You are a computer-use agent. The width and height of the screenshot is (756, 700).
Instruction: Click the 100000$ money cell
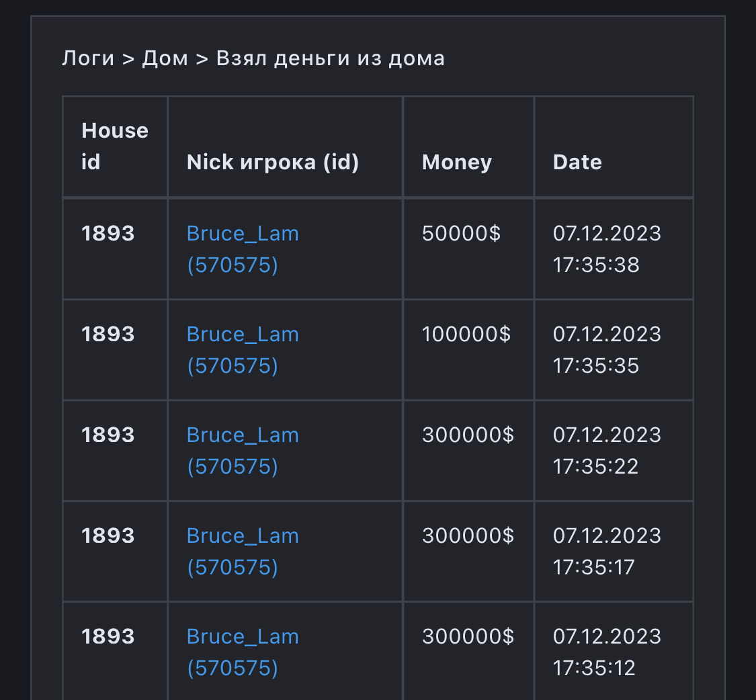(x=466, y=335)
